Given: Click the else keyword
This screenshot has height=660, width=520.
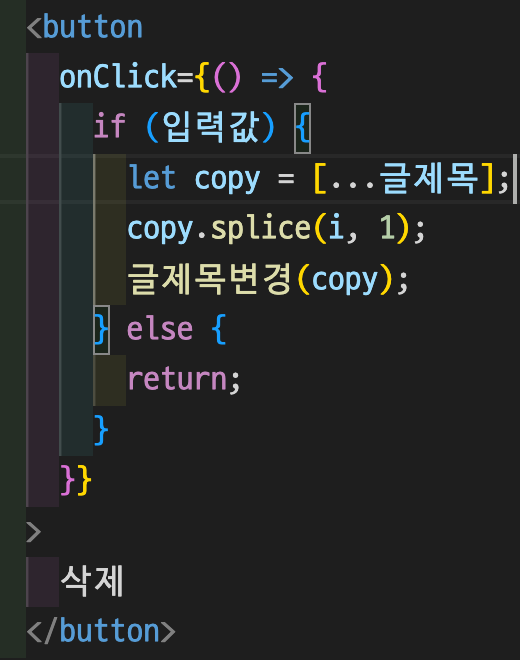Looking at the screenshot, I should pos(160,329).
